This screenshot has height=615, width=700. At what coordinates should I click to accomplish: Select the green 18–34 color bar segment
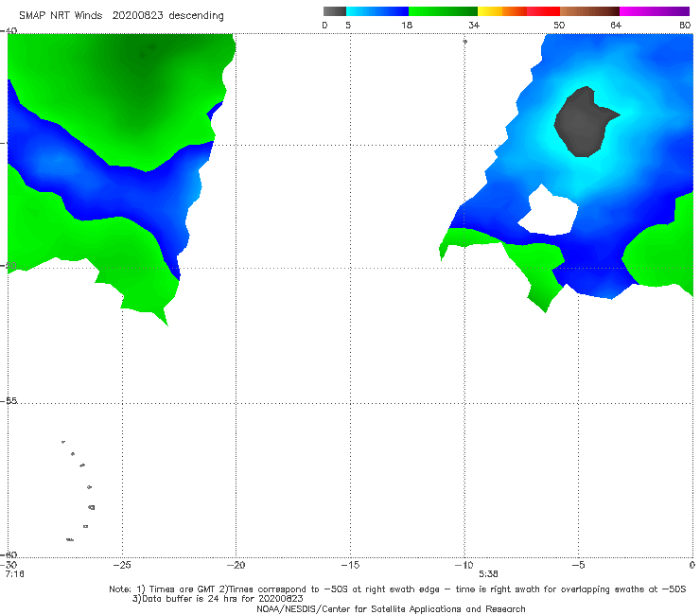443,11
